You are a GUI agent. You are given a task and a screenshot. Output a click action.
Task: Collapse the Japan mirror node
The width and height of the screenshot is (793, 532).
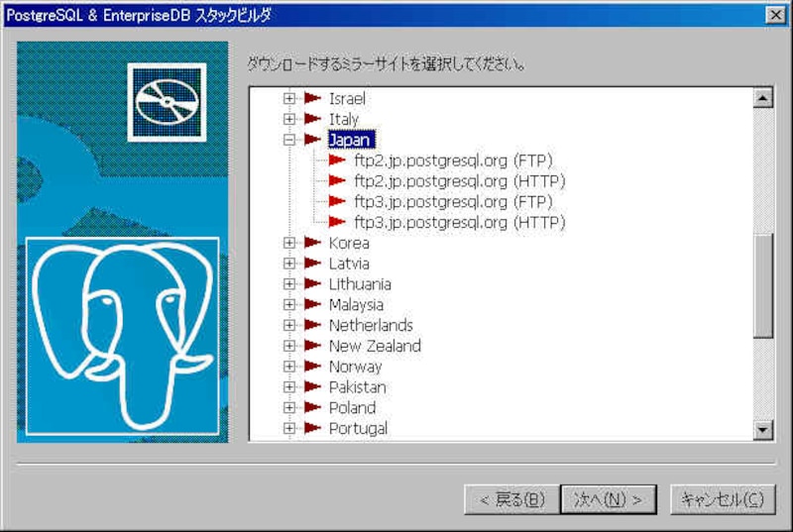tap(289, 140)
